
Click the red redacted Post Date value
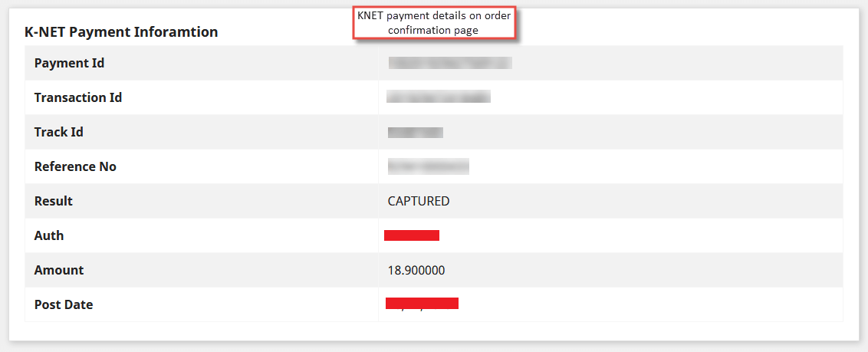click(x=422, y=304)
